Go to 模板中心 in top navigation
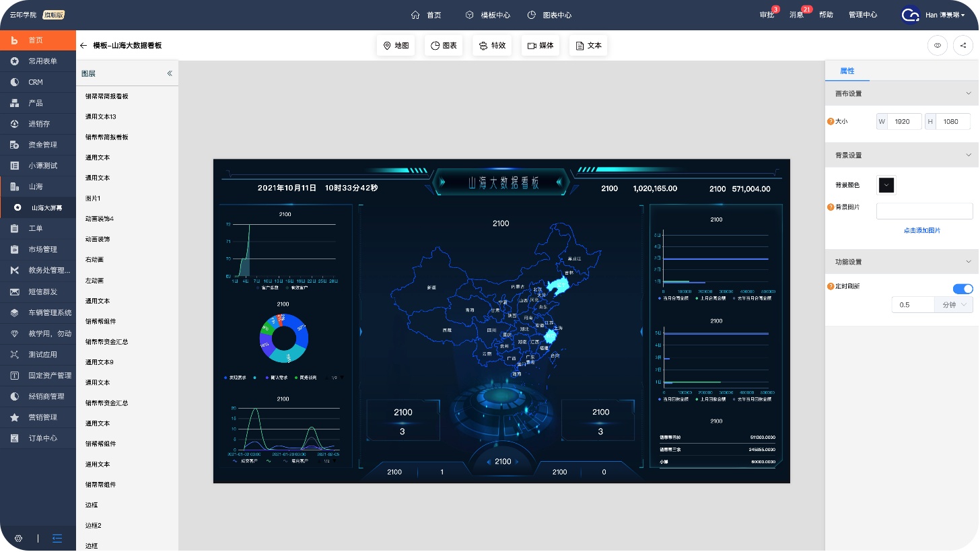 (x=487, y=15)
